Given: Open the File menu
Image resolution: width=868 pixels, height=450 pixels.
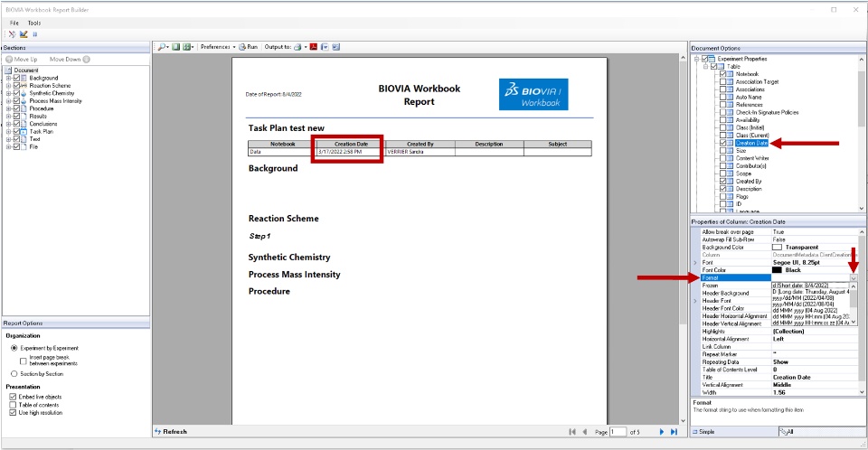Looking at the screenshot, I should [14, 23].
